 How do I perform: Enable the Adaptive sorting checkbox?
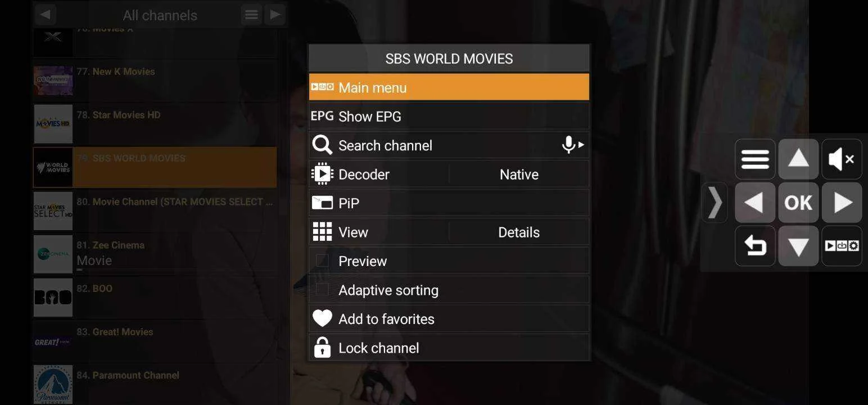point(322,290)
